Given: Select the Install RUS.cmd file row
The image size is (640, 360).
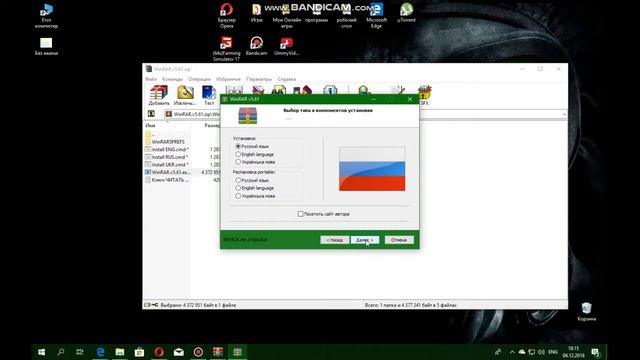Looking at the screenshot, I should (x=167, y=157).
